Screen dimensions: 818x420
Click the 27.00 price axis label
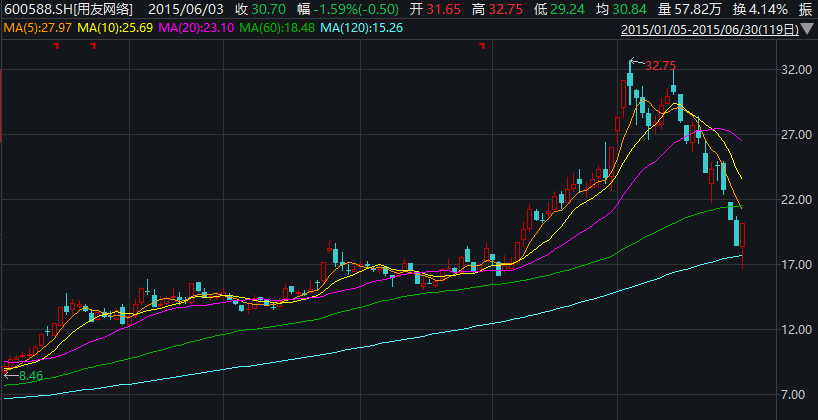[794, 135]
